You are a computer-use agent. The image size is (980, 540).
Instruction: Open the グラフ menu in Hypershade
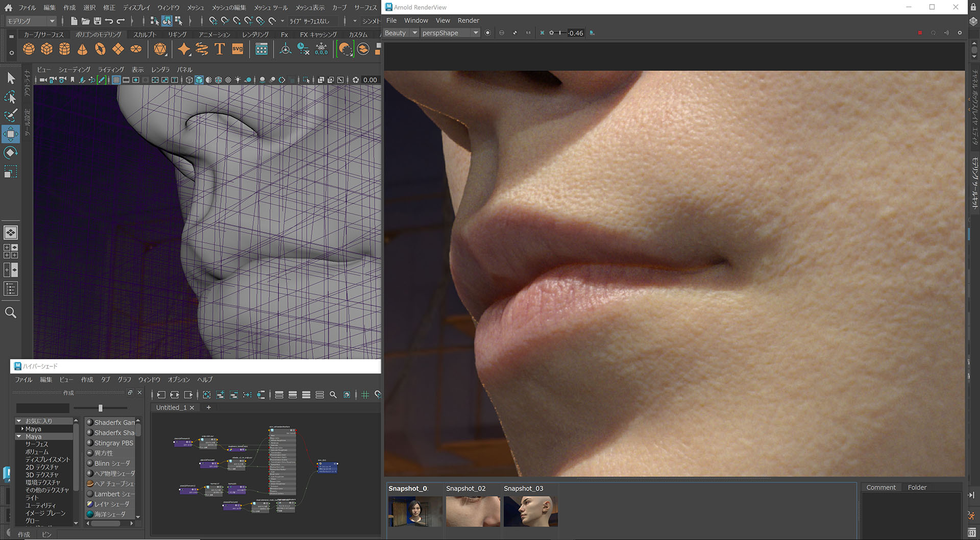coord(125,380)
